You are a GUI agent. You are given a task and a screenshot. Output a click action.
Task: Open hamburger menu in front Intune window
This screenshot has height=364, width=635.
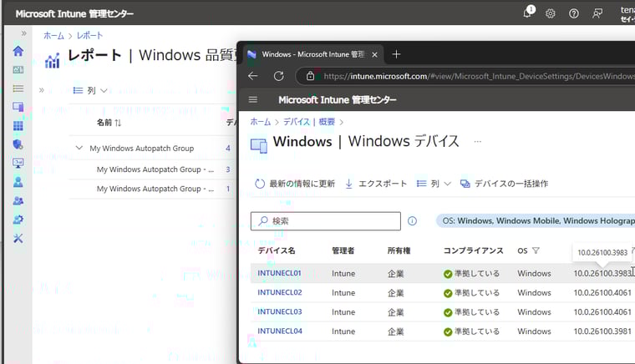click(253, 99)
